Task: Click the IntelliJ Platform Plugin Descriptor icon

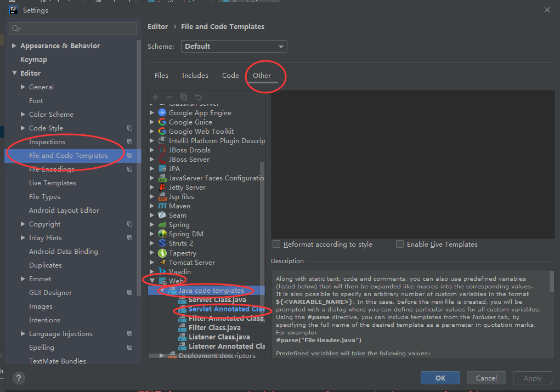Action: pyautogui.click(x=162, y=140)
